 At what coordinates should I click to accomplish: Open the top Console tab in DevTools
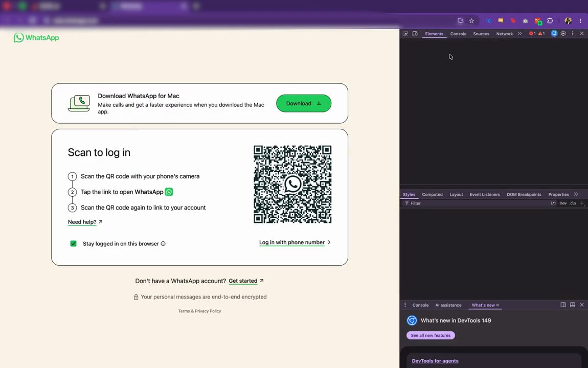click(458, 34)
